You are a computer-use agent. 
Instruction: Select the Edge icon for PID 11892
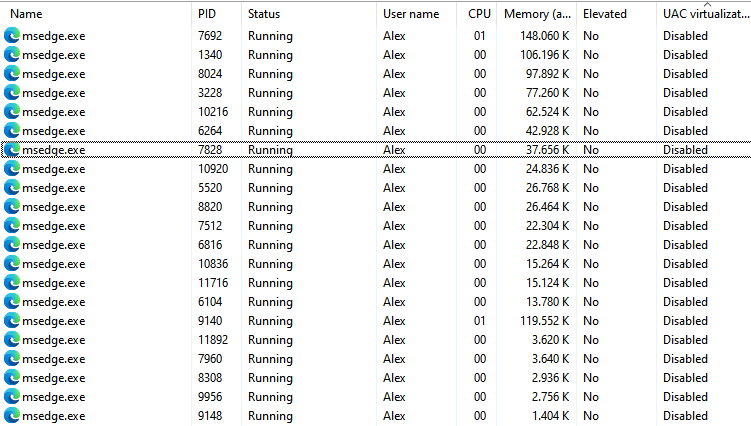(x=12, y=340)
